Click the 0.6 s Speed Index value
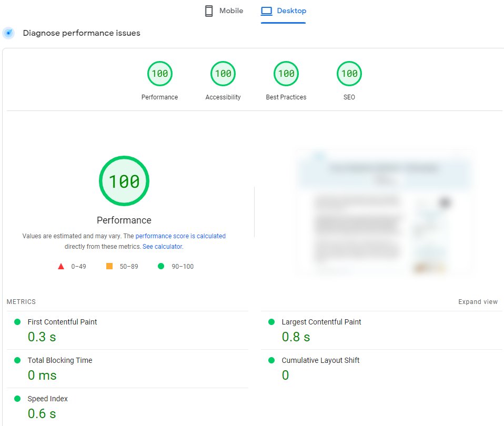Screen dimensions: 504x426 42,414
